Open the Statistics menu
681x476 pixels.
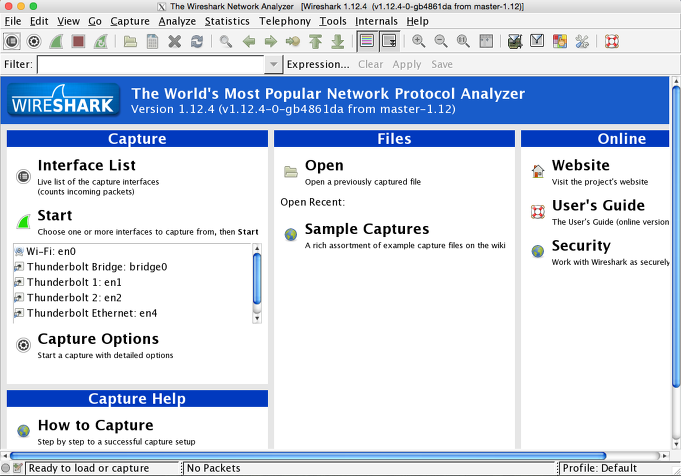[227, 21]
